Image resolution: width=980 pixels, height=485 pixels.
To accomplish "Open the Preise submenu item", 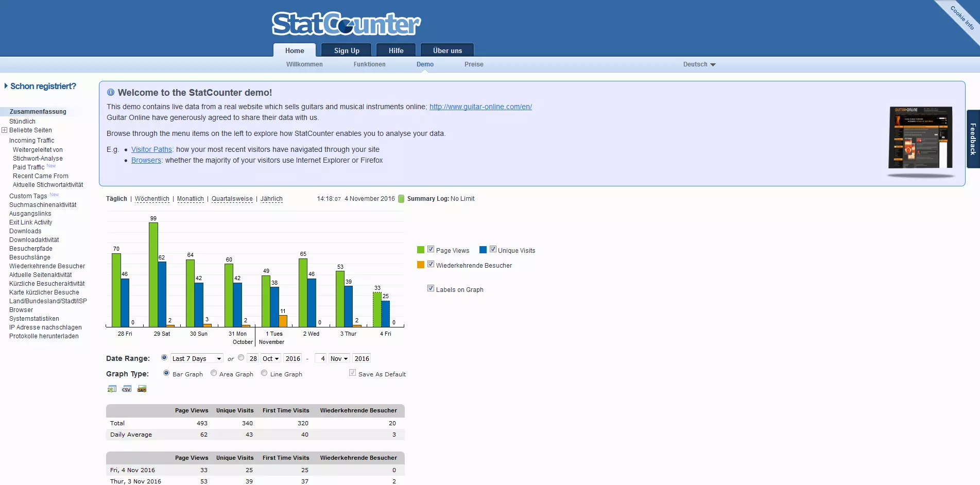I will 474,64.
